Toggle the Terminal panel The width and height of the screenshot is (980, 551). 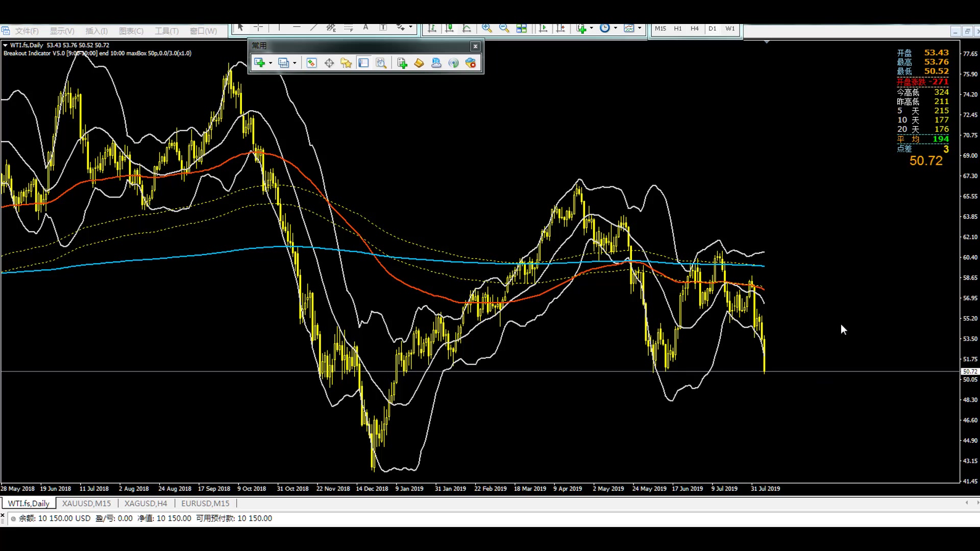pos(363,63)
